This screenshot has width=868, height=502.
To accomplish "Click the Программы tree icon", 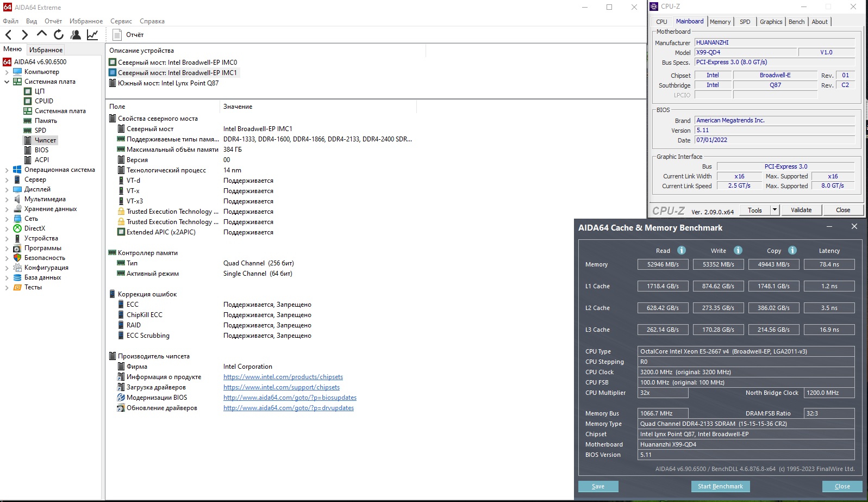I will pyautogui.click(x=17, y=248).
